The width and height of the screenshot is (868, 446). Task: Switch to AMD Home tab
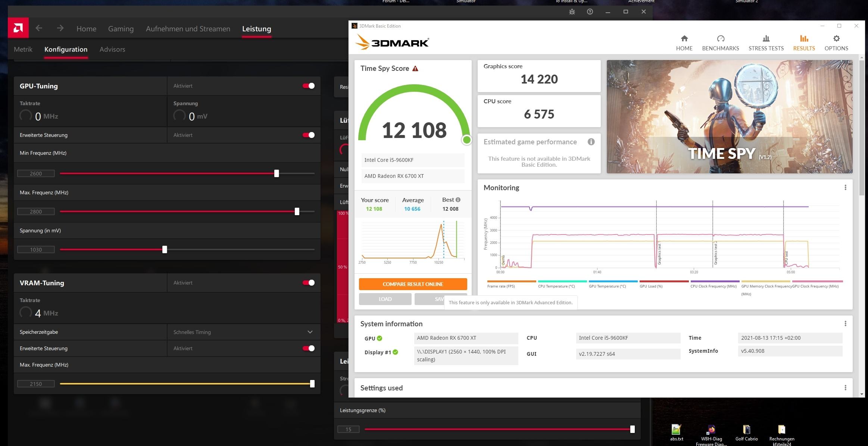(86, 29)
